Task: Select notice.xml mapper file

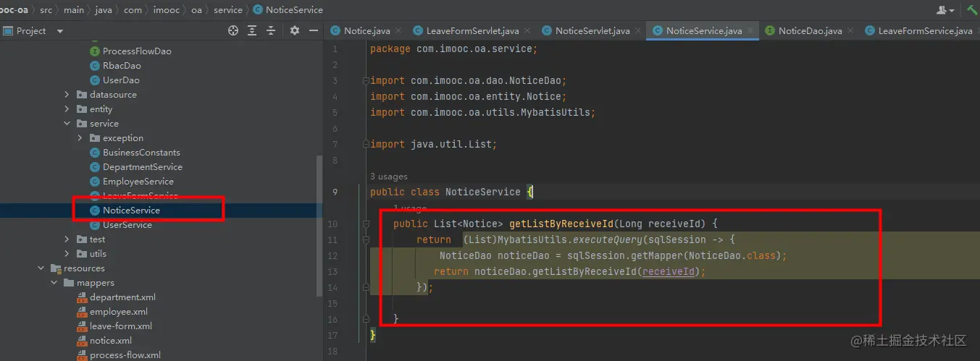Action: click(x=111, y=341)
